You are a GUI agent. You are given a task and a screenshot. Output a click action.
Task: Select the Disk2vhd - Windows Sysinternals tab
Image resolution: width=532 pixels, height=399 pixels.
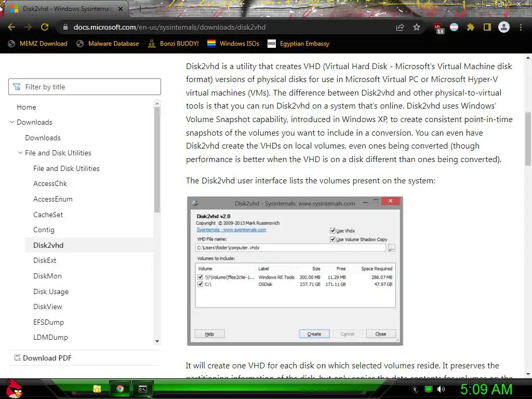66,9
